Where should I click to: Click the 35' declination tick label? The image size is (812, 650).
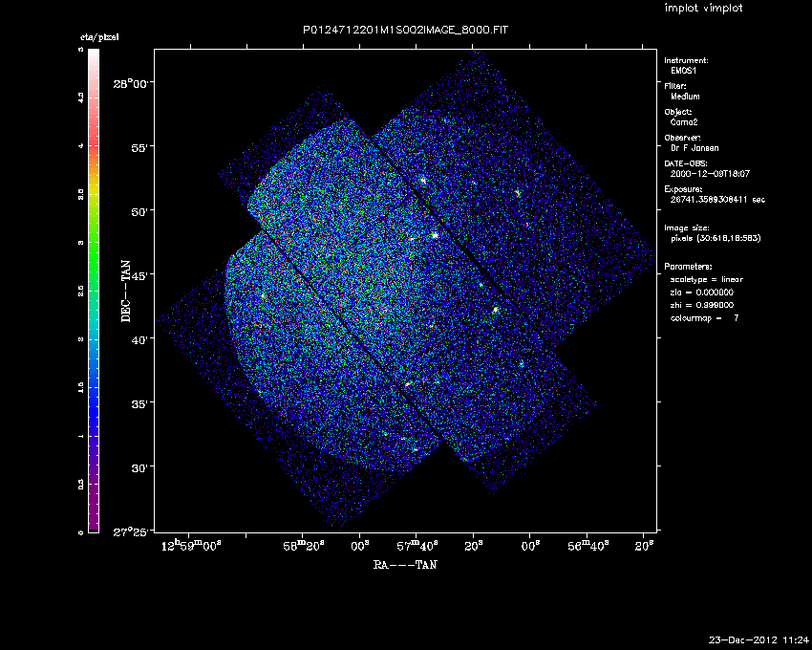[x=141, y=403]
